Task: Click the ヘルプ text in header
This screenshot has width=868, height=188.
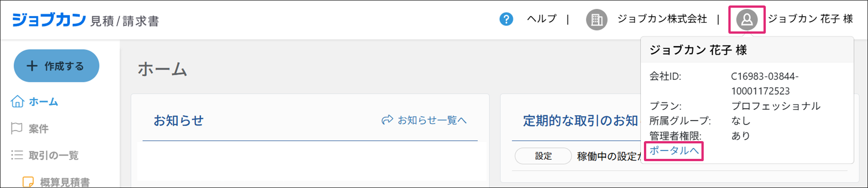Action: [x=542, y=19]
